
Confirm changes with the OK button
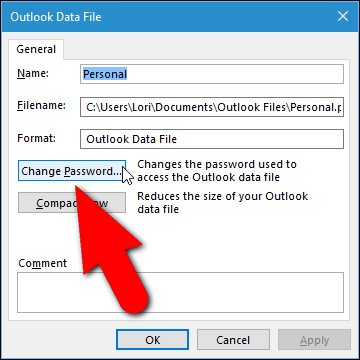click(153, 340)
